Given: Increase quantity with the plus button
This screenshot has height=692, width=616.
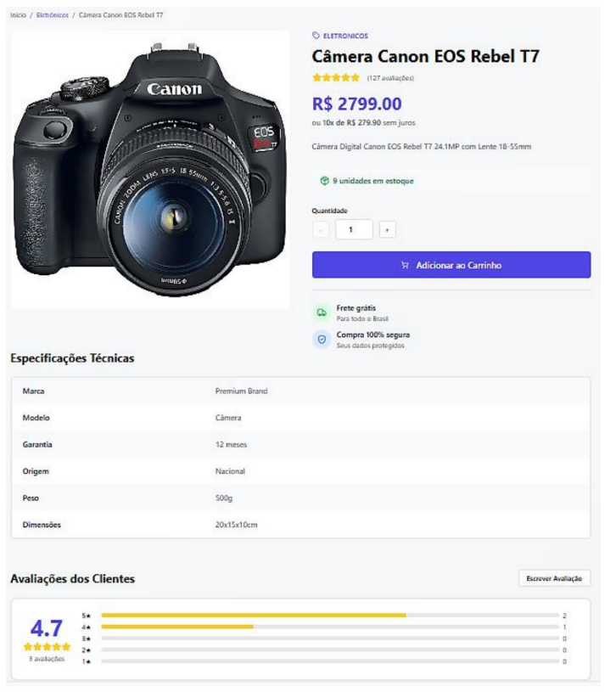Looking at the screenshot, I should 387,229.
